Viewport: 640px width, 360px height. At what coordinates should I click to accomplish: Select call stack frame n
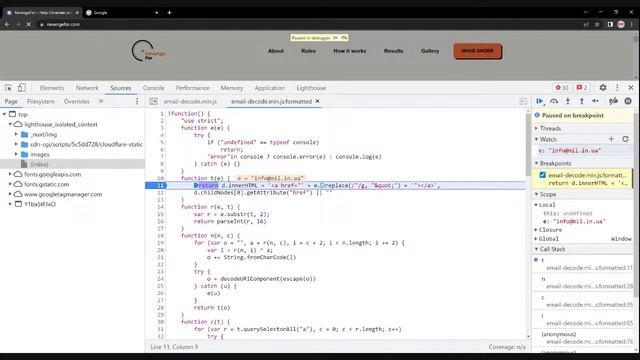(584, 282)
